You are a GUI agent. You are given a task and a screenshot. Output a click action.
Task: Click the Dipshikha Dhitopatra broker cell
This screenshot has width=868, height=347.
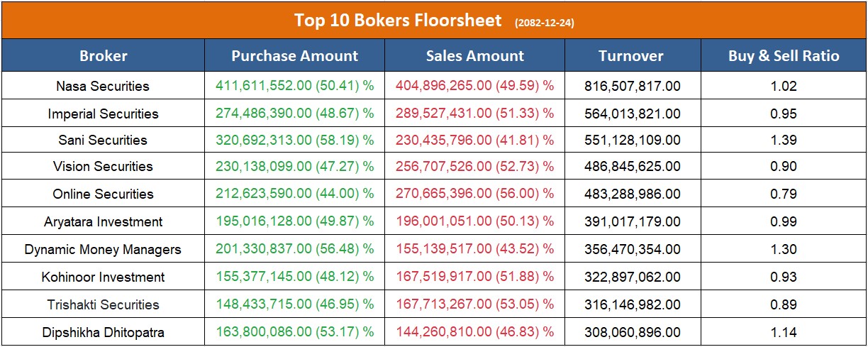pyautogui.click(x=103, y=332)
